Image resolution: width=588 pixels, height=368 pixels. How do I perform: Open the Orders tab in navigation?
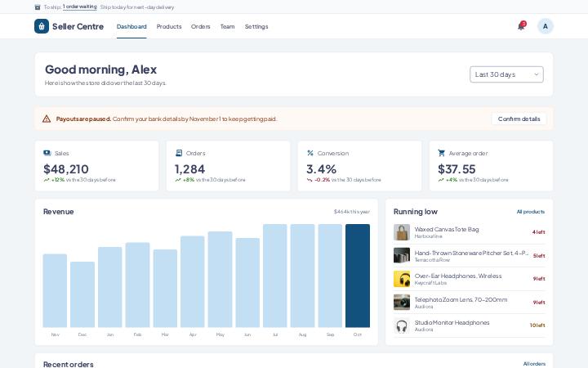pos(201,27)
